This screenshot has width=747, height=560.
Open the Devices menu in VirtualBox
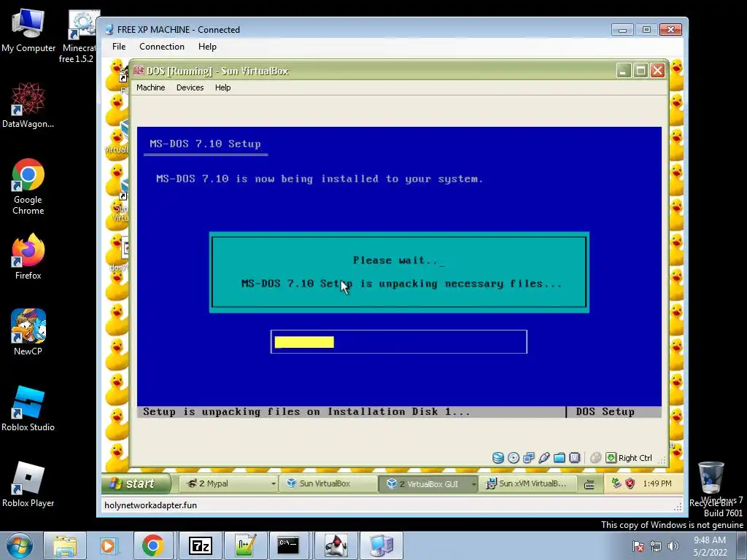[x=190, y=87]
